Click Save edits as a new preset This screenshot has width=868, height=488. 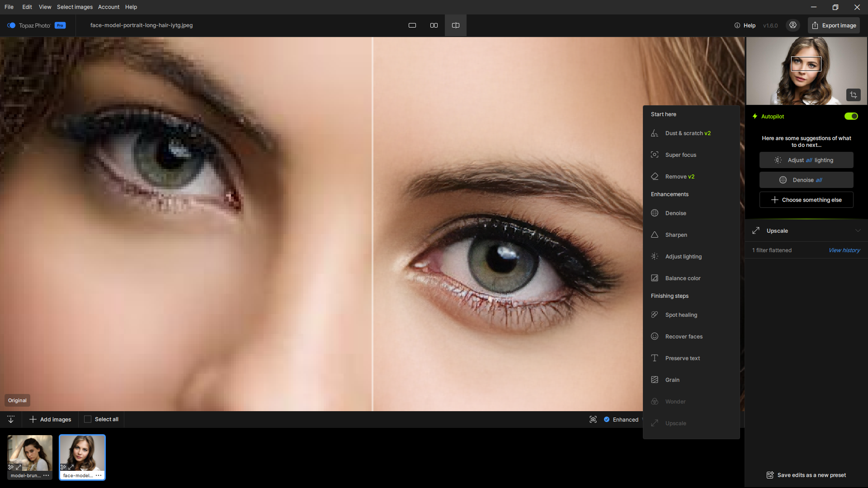point(807,475)
